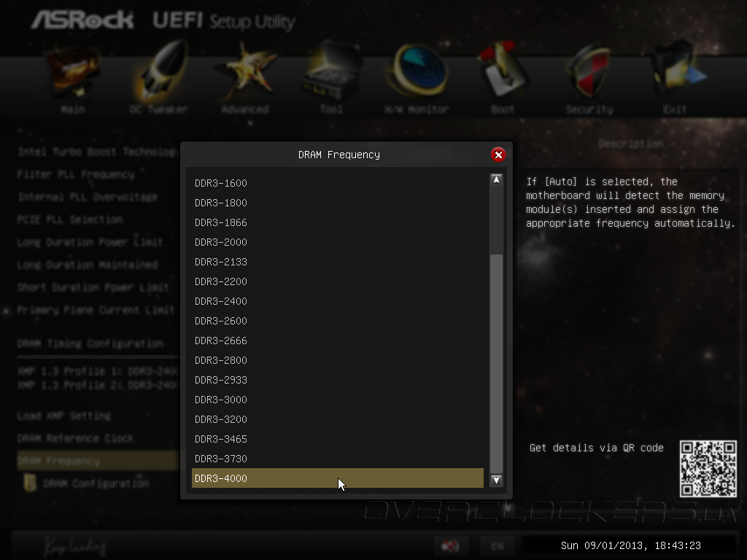Image resolution: width=747 pixels, height=560 pixels.
Task: Click the QR code image
Action: click(x=708, y=469)
